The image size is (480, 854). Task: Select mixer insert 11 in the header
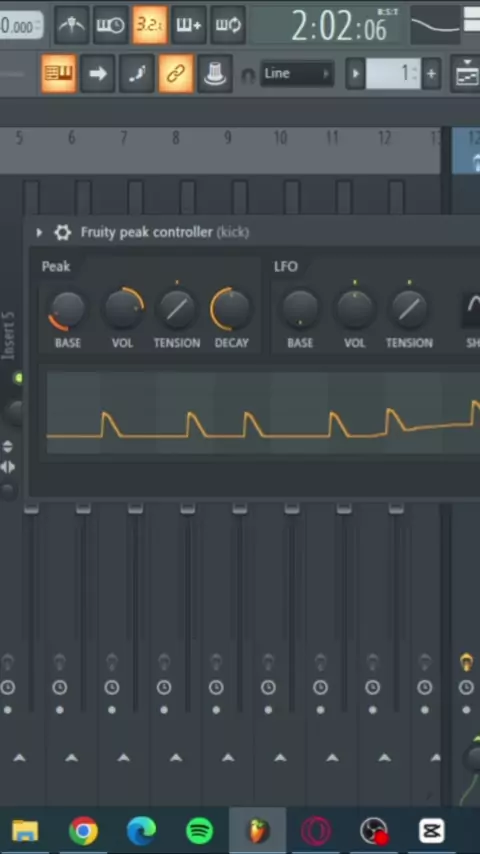tap(332, 138)
